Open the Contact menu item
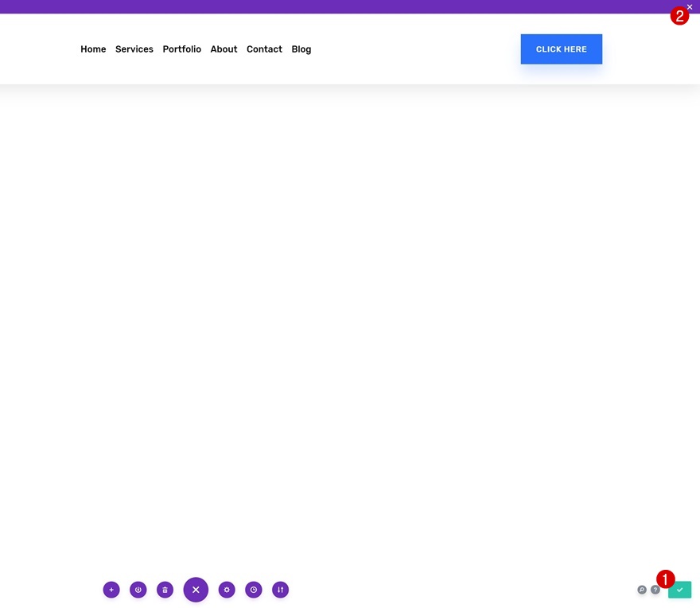 (x=264, y=49)
